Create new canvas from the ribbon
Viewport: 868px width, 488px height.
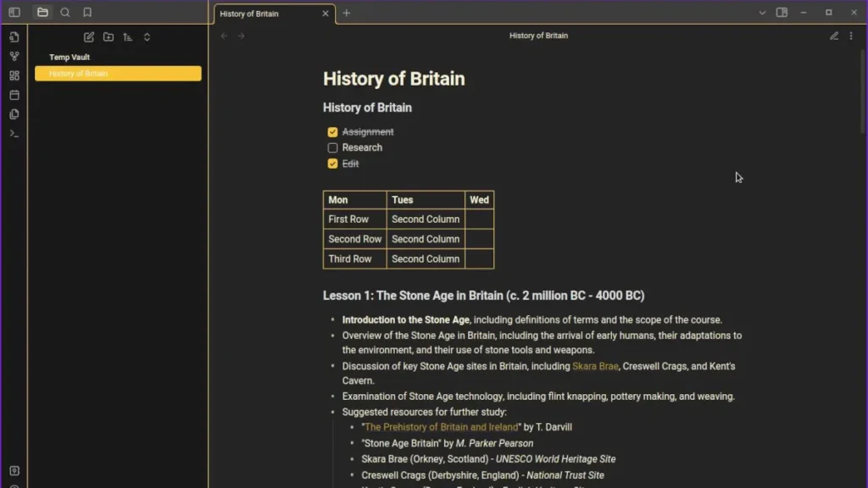14,75
